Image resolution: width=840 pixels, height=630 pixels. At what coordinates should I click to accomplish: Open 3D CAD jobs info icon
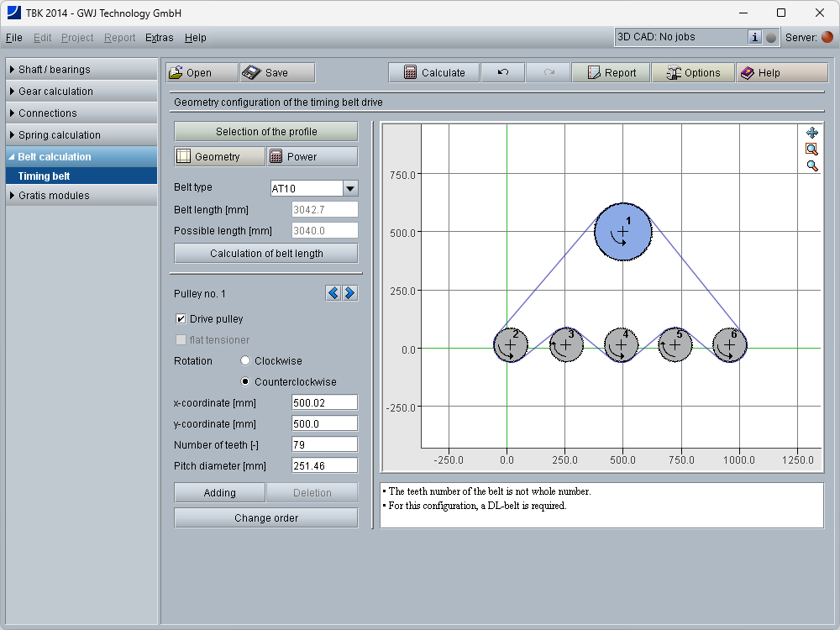754,37
